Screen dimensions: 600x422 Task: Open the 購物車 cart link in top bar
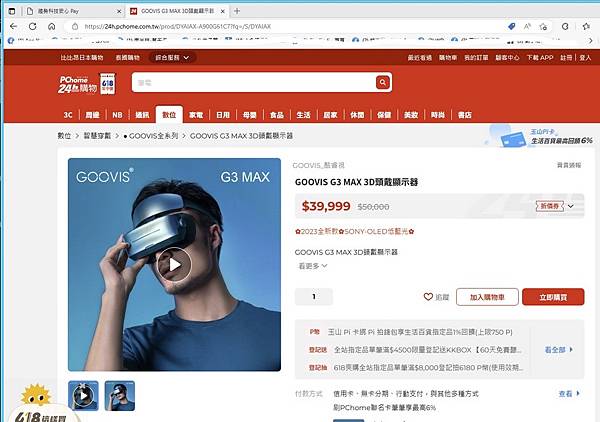[x=448, y=58]
